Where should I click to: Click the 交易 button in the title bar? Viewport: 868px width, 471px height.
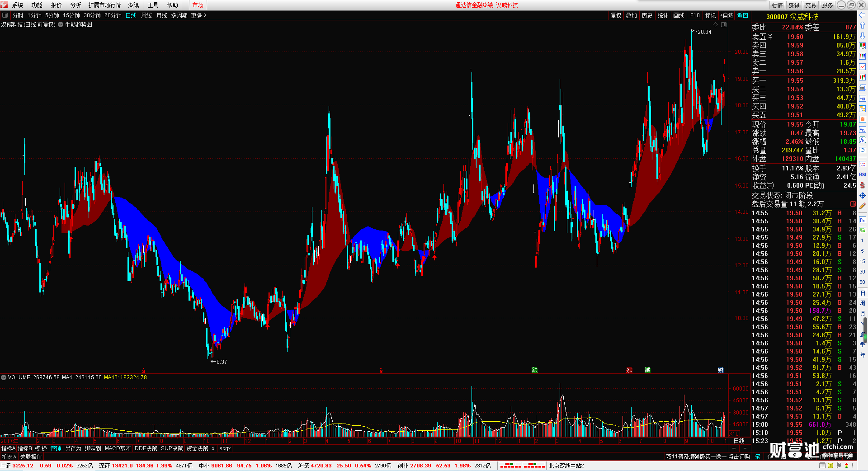(811, 5)
